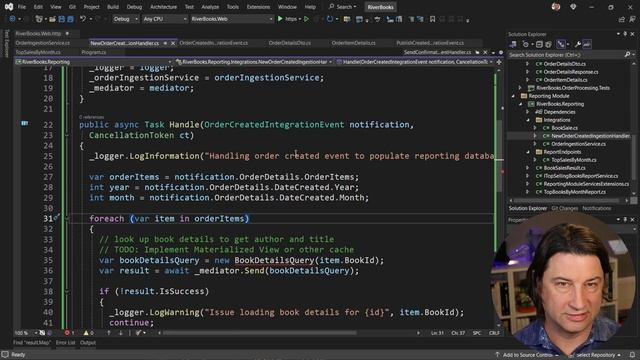The image size is (640, 360).
Task: Toggle Sync with Active Document icon in Solution Explorer
Action: [561, 44]
